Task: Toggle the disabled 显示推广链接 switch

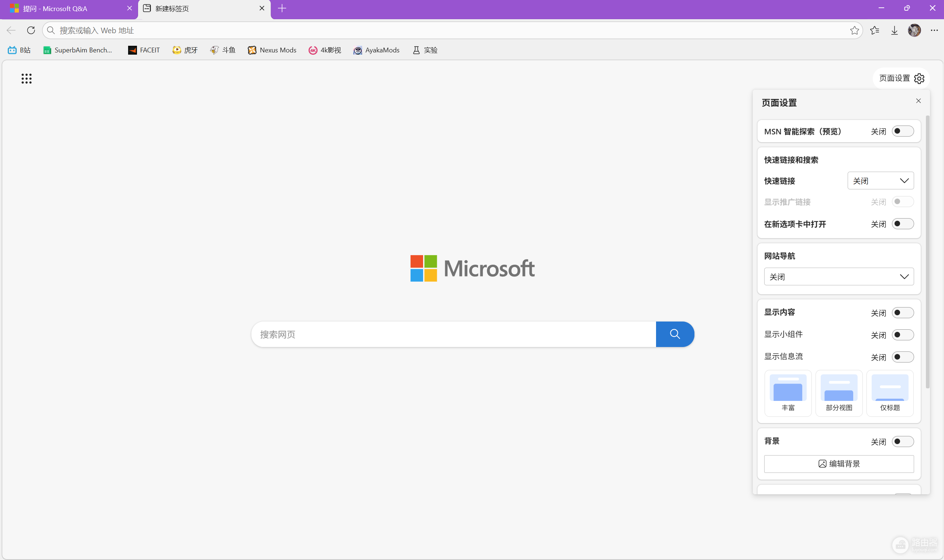Action: click(x=903, y=202)
